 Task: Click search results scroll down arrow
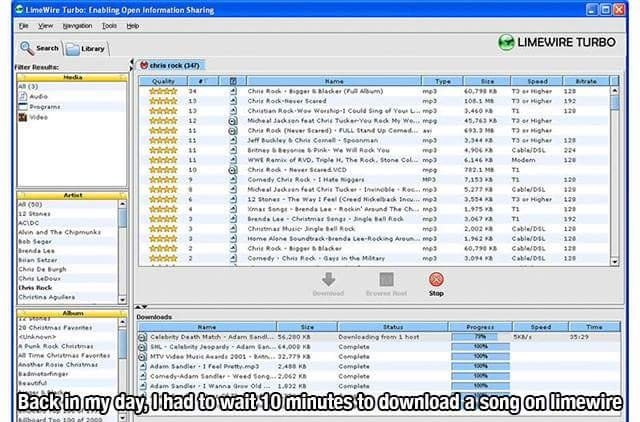615,262
